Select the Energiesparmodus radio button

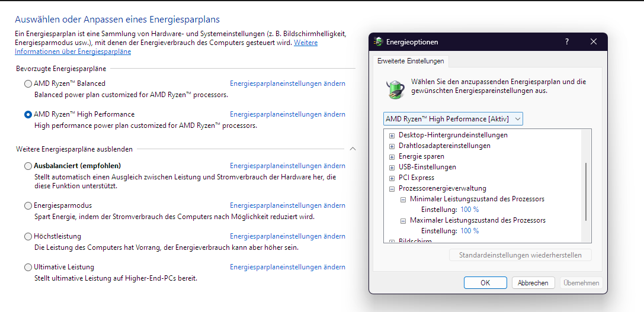[x=28, y=205]
